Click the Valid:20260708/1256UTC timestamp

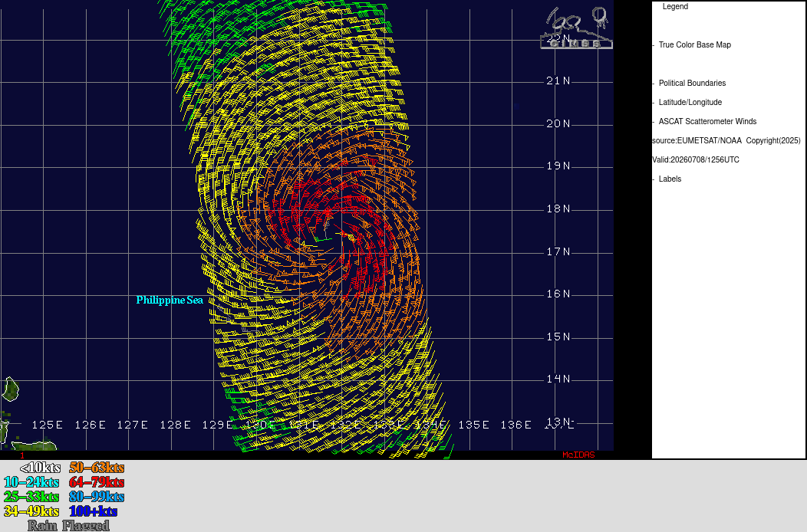(695, 159)
